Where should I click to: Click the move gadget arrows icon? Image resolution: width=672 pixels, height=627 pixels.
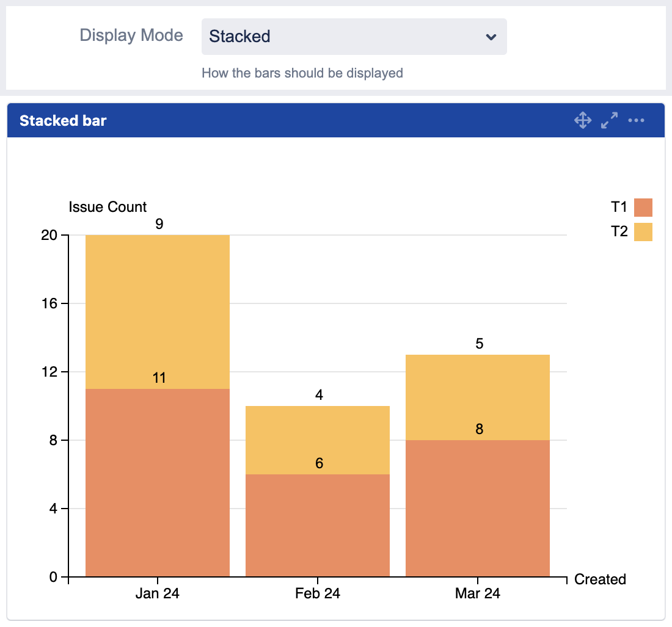point(582,120)
